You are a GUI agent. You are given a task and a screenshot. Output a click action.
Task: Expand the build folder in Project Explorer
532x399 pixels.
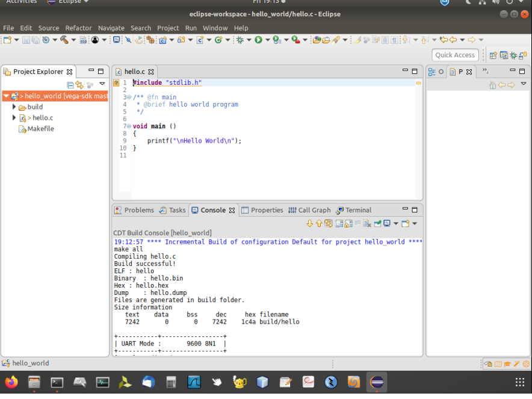(14, 107)
